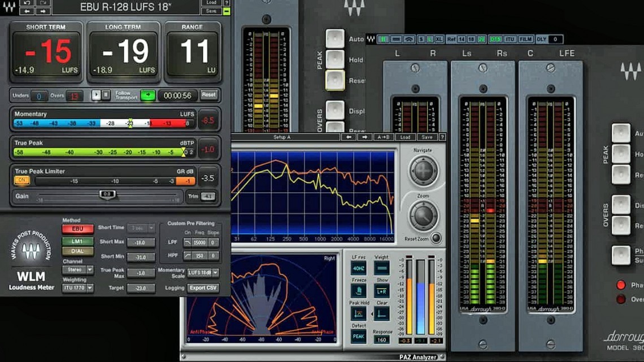Click the A→B copy button in PAZ
Viewport: 644px width, 362px height.
(383, 137)
